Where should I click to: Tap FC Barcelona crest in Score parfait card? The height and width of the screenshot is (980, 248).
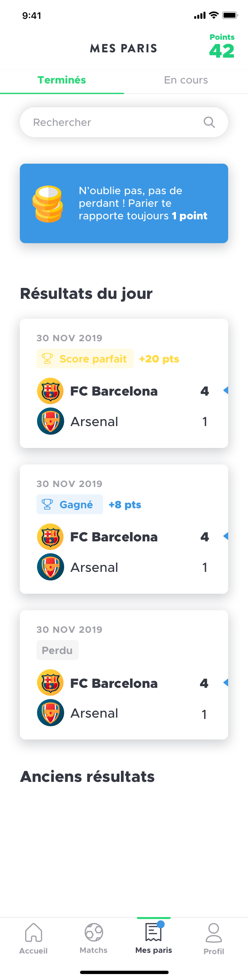[x=50, y=391]
